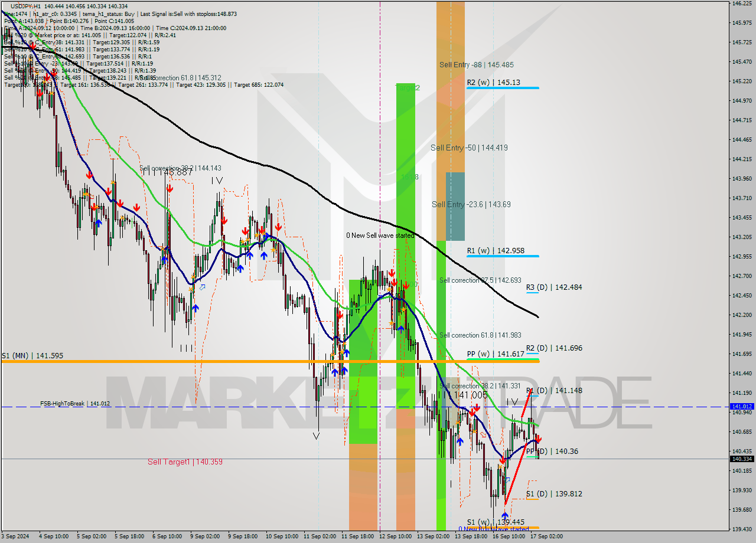Click the R1 (w) | 142.958 label
The width and height of the screenshot is (756, 543).
pyautogui.click(x=496, y=251)
